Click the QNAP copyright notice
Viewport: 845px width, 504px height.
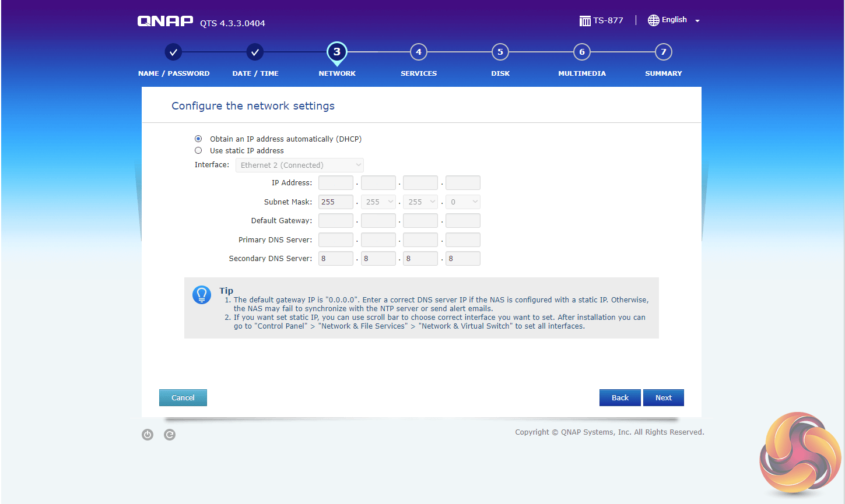pyautogui.click(x=609, y=432)
